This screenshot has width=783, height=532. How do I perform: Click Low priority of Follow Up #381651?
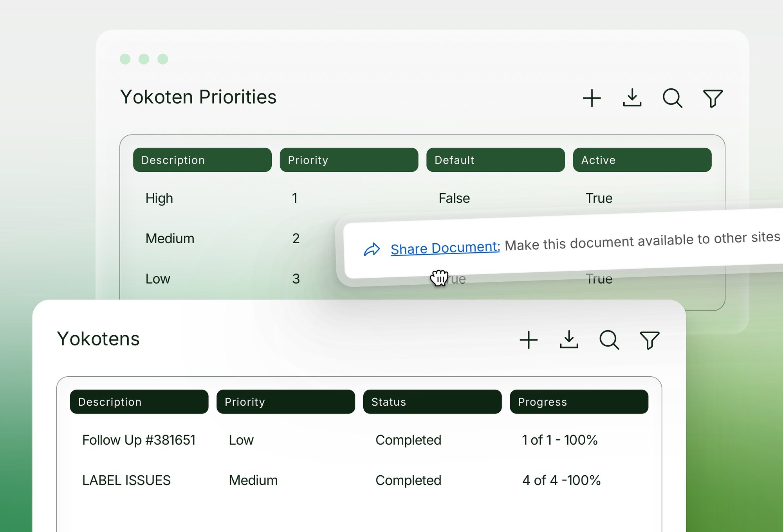[x=241, y=440]
